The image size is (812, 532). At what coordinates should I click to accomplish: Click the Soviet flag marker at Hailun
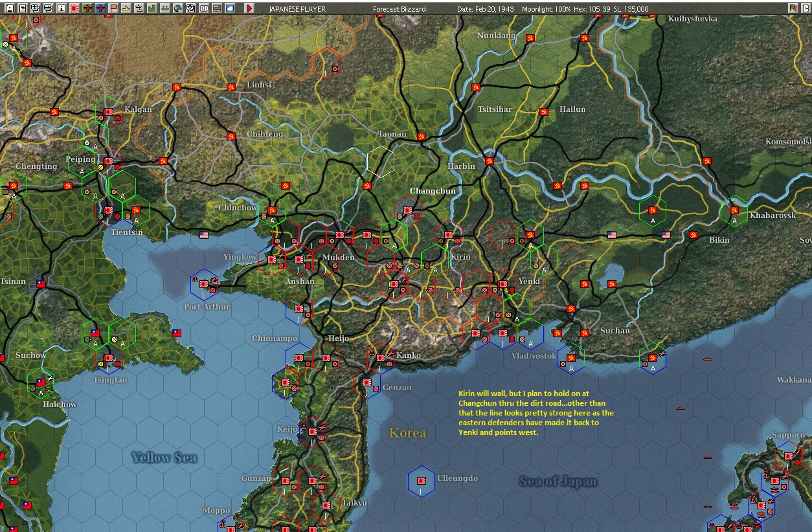(544, 111)
